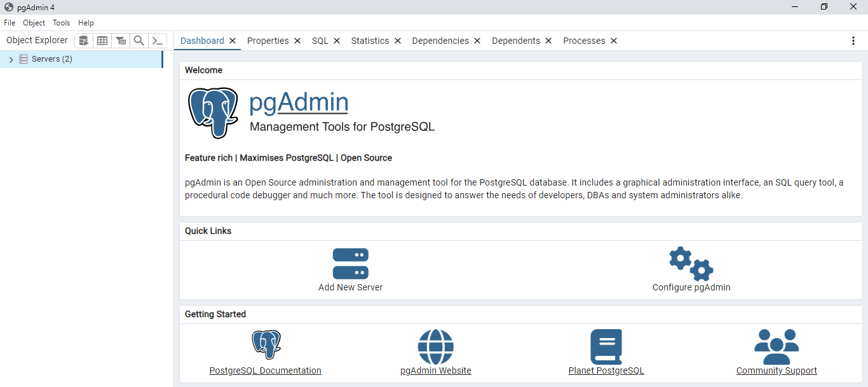The height and width of the screenshot is (387, 868).
Task: Switch to the SQL tab
Action: (x=320, y=41)
